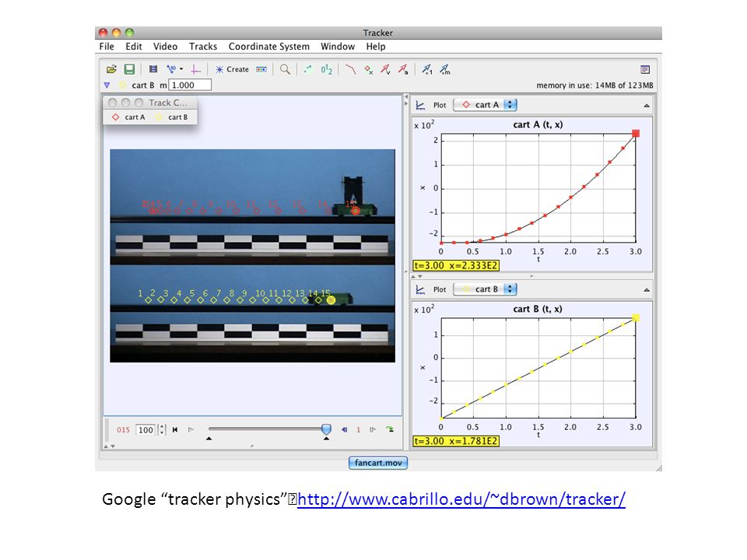Click the pane arrows below cart A readout
Screen dimensions: 747x560
coord(416,276)
